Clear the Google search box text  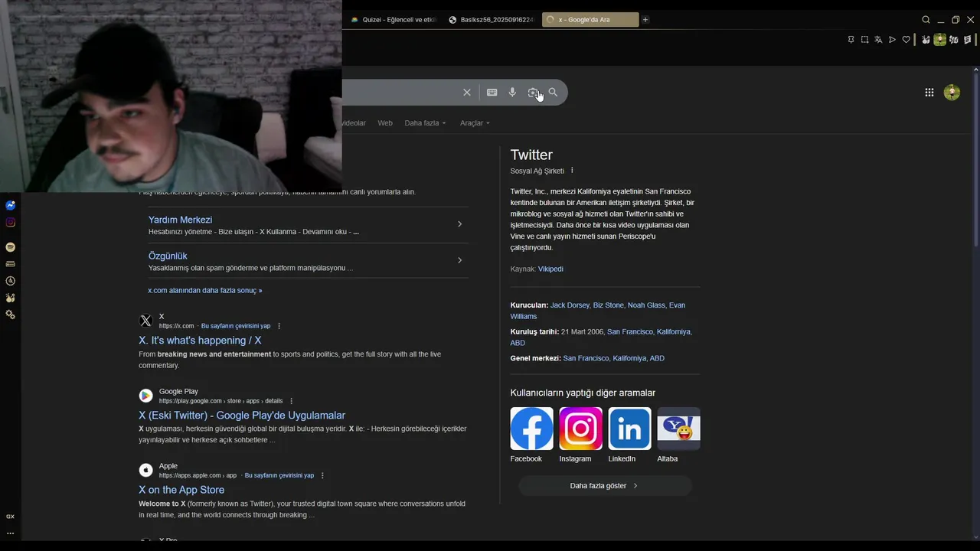click(467, 93)
